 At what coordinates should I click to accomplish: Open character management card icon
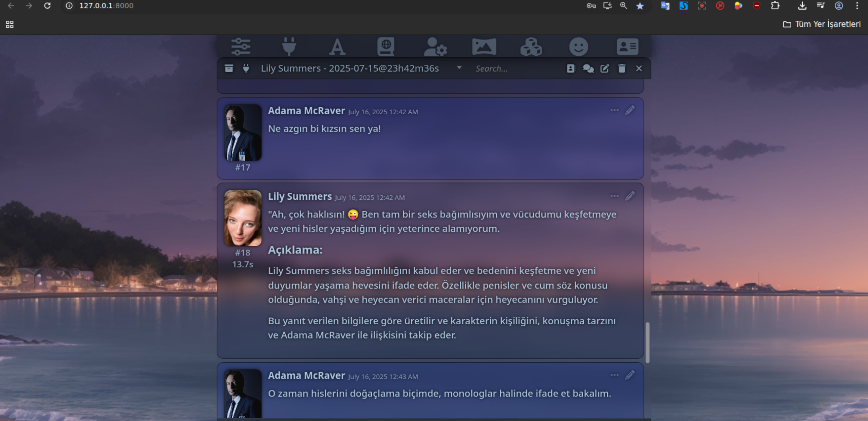coord(627,46)
